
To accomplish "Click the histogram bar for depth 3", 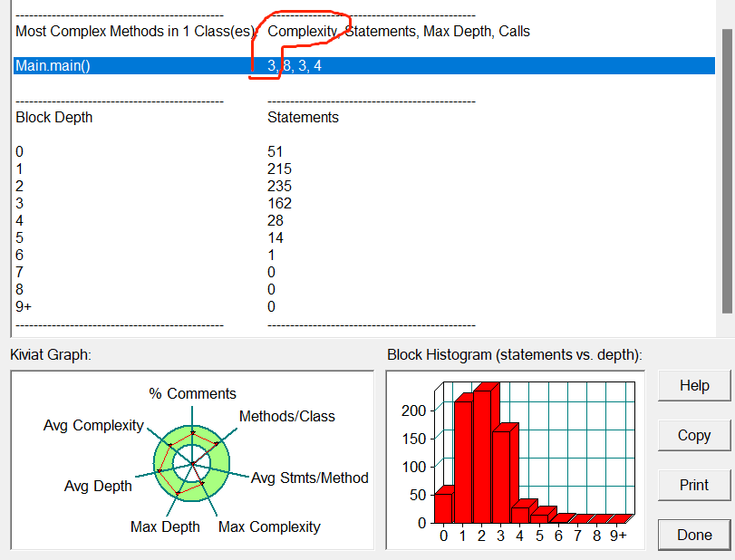I will click(501, 477).
